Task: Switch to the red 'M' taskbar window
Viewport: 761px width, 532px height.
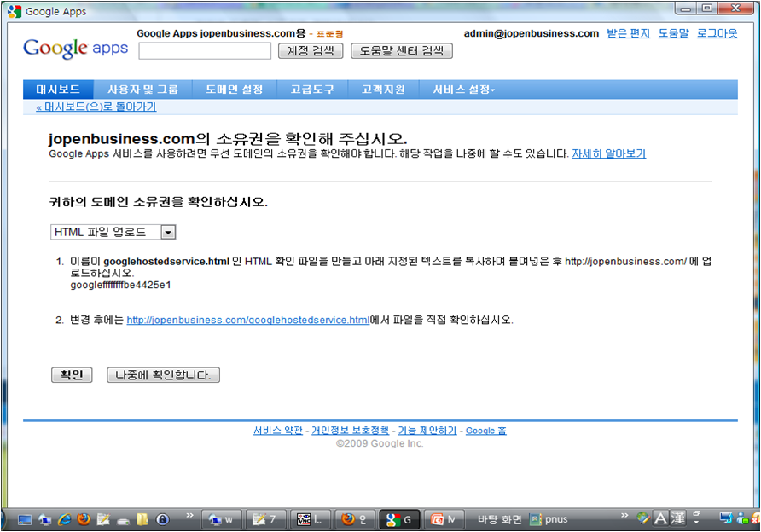Action: pyautogui.click(x=444, y=519)
